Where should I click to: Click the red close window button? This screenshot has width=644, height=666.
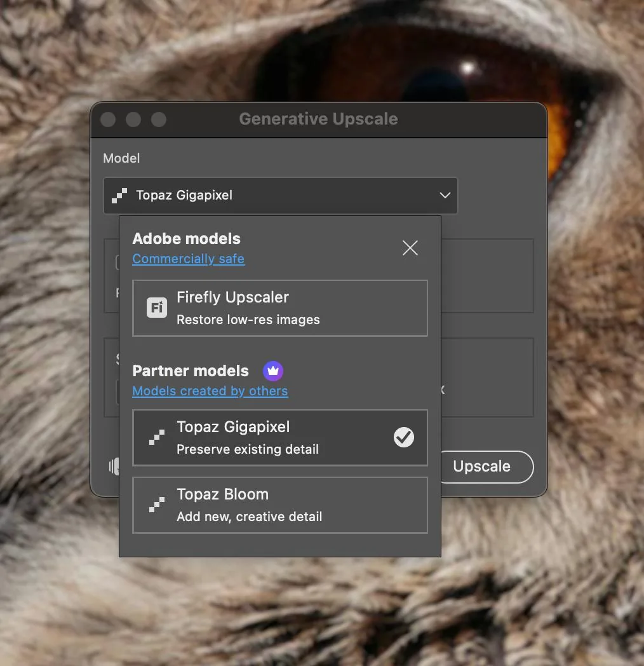[108, 119]
